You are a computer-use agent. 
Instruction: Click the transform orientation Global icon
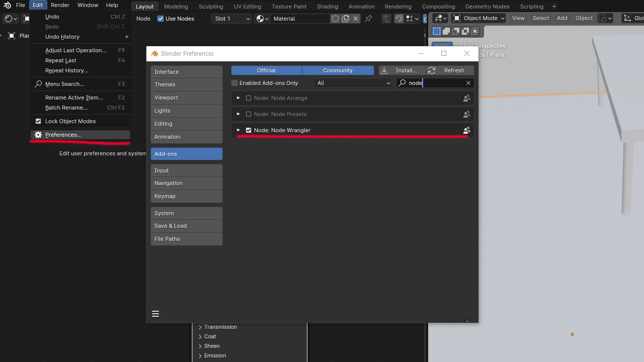[627, 18]
